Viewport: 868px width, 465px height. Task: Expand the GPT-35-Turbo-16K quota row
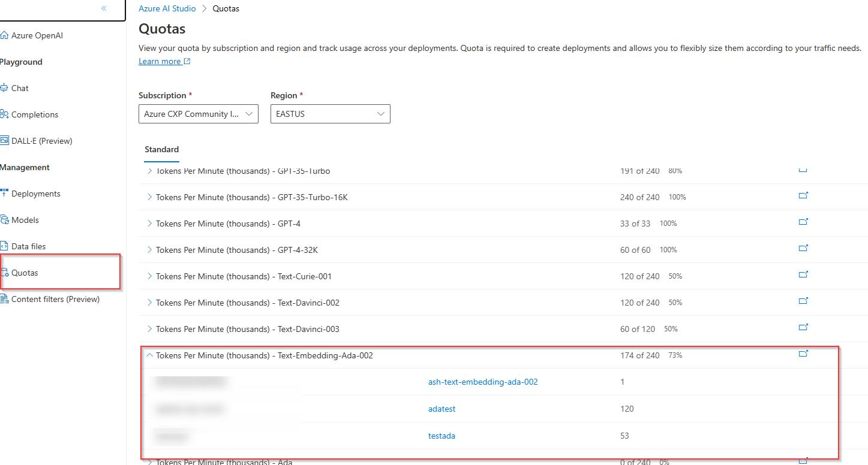click(150, 197)
